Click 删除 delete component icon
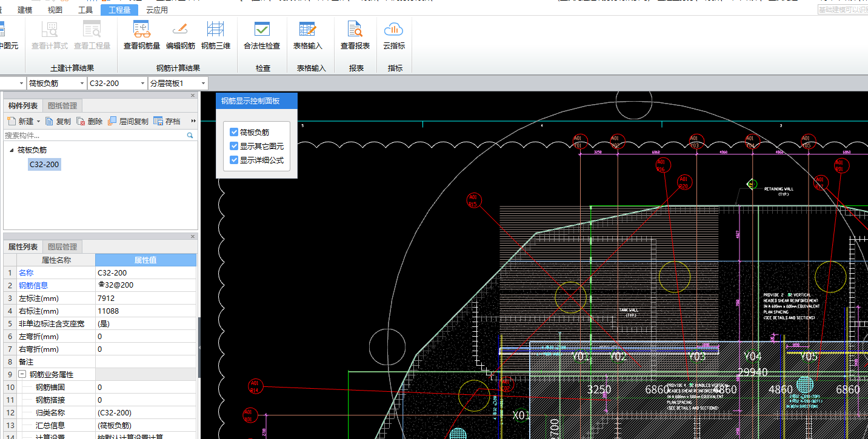This screenshot has width=868, height=439. [81, 121]
